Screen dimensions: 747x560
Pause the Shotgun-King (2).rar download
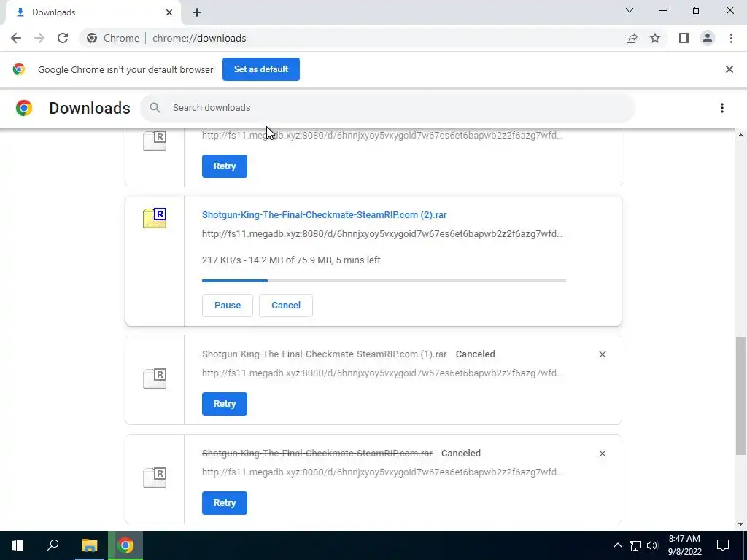click(x=228, y=306)
